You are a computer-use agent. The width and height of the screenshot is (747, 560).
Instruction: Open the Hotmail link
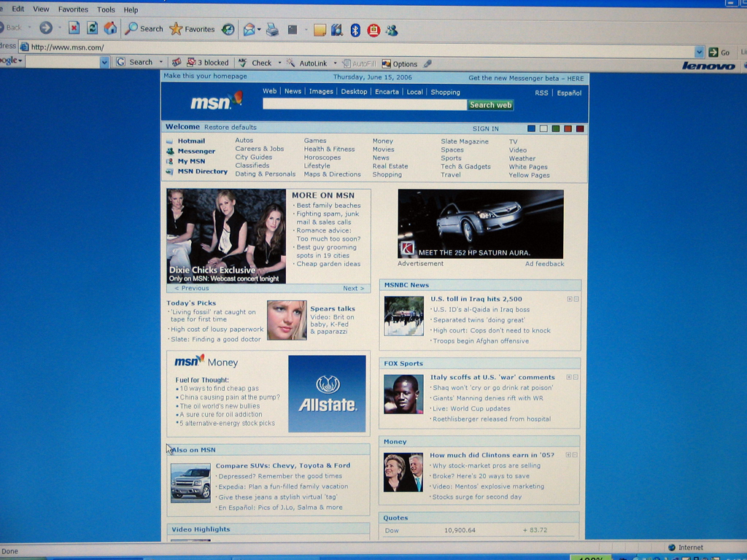tap(191, 141)
